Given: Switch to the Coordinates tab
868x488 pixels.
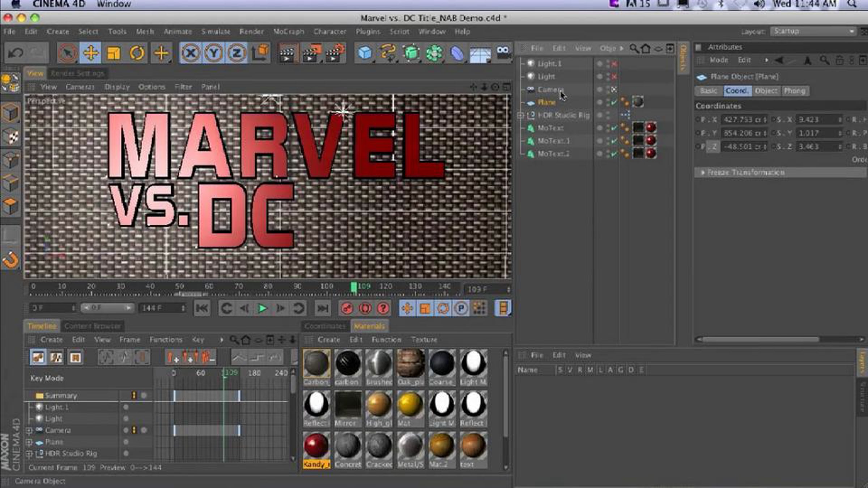Looking at the screenshot, I should (x=325, y=326).
